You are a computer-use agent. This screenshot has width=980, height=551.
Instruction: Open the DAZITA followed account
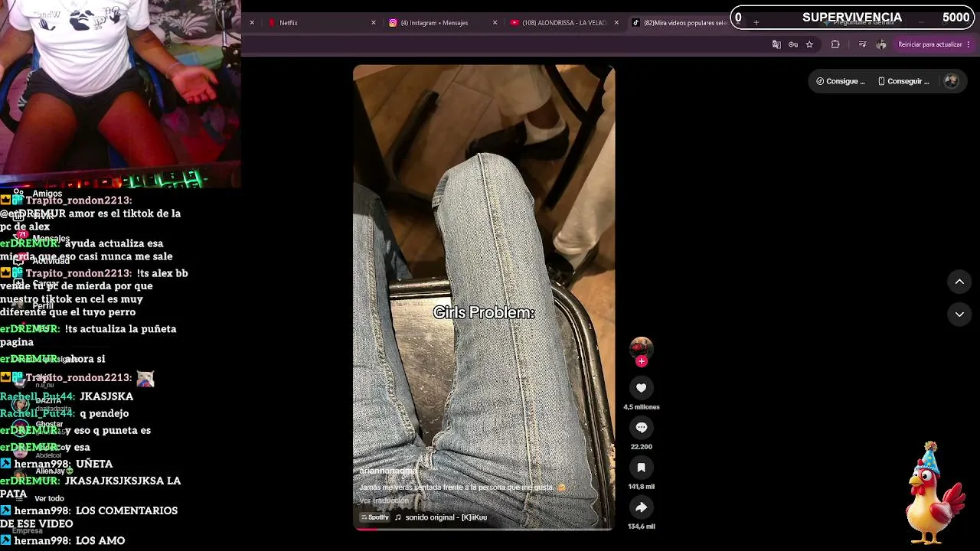click(x=44, y=404)
